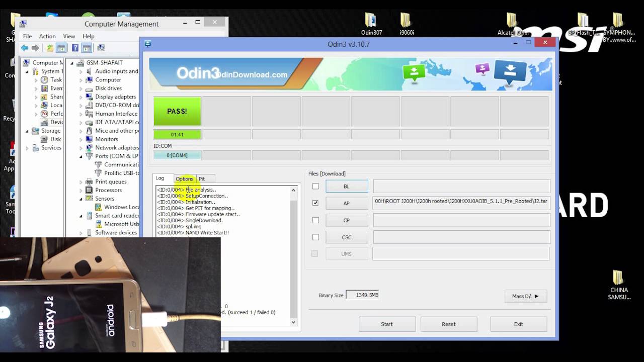Collapse the GSM-SHAFAIT device root
The width and height of the screenshot is (644, 362).
[x=72, y=63]
